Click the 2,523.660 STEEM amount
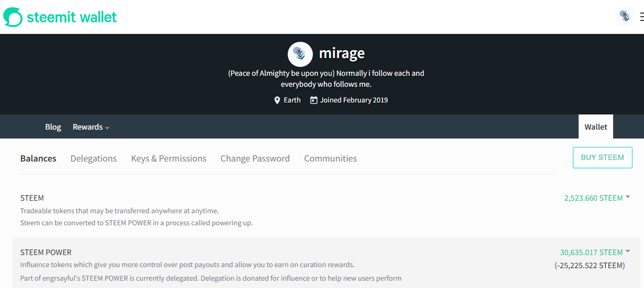The width and height of the screenshot is (644, 288). click(x=593, y=198)
